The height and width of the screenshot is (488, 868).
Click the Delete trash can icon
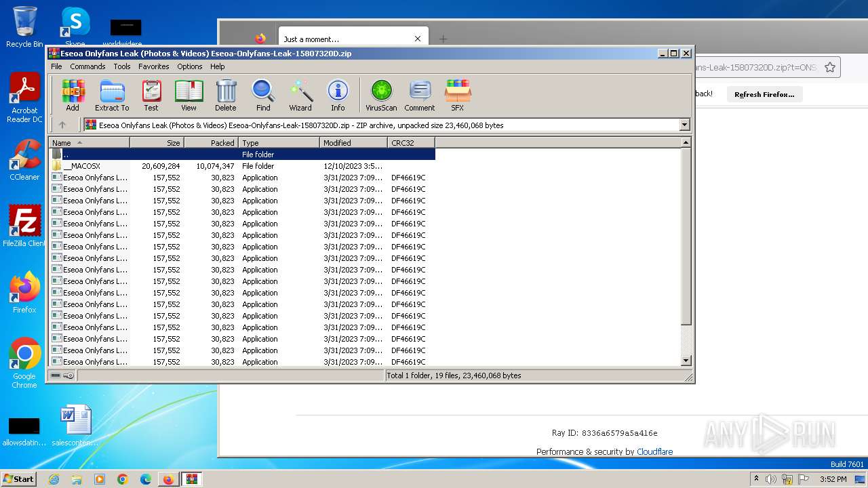pyautogui.click(x=226, y=95)
